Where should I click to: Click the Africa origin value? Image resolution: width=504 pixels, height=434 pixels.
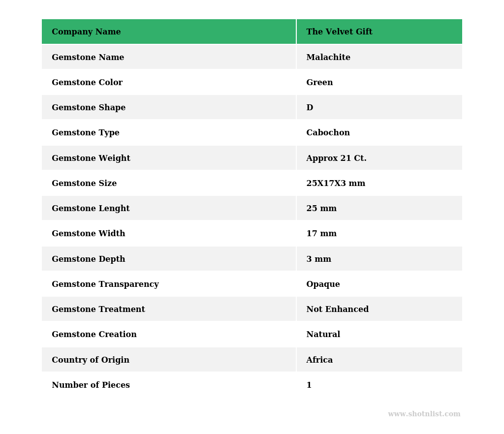click(319, 360)
